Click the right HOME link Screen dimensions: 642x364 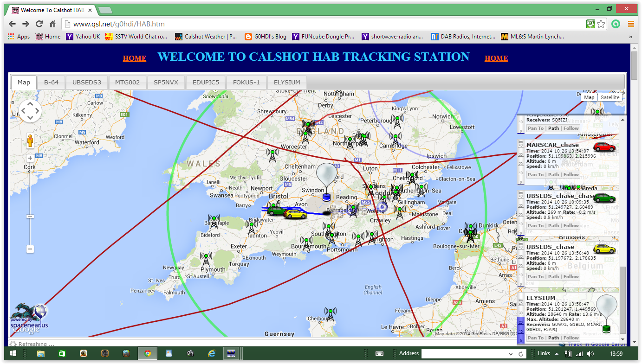click(x=496, y=58)
